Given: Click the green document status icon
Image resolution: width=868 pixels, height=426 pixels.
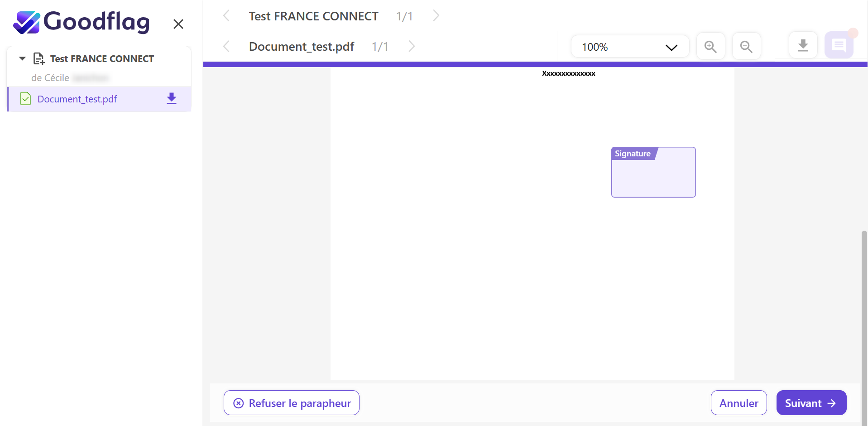Looking at the screenshot, I should 26,99.
